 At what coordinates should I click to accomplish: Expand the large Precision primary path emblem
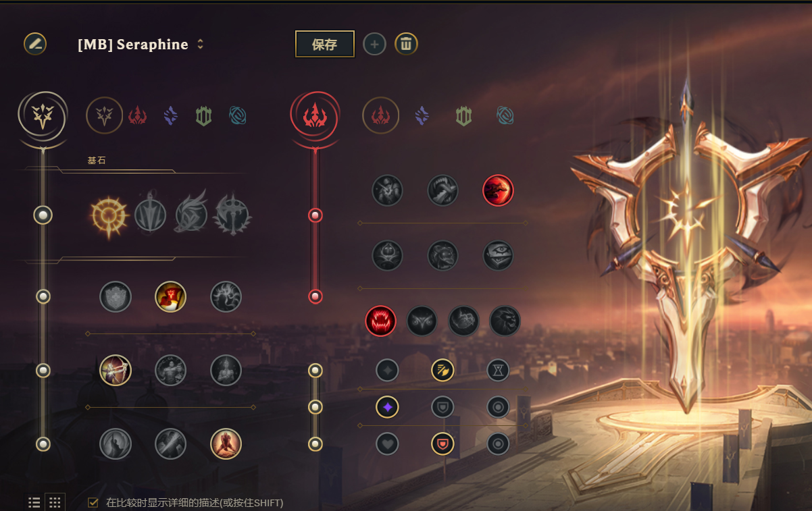43,116
